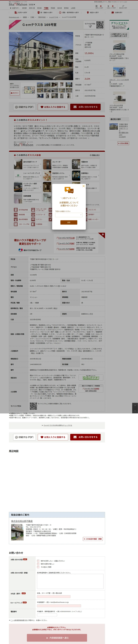Select the 埼玉県 prefecture tab
The image size is (138, 644).
coord(39,8)
